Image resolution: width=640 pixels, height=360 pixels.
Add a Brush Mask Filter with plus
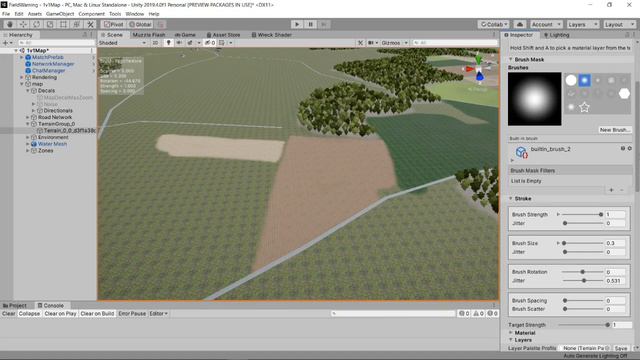tap(611, 190)
